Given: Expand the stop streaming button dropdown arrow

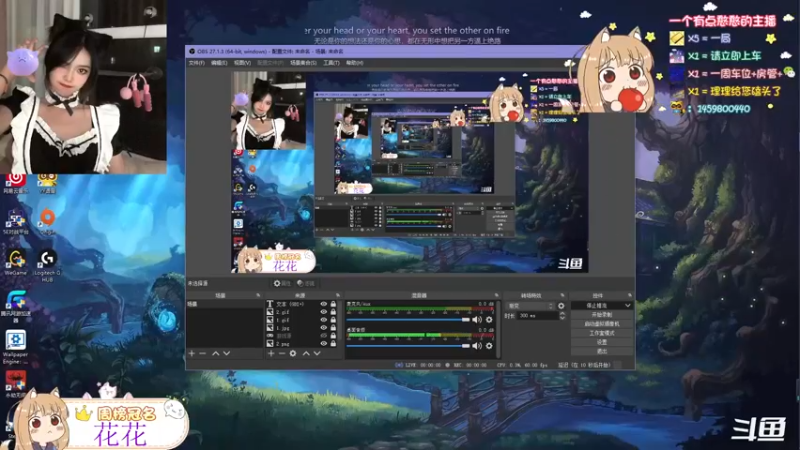Looking at the screenshot, I should coord(628,305).
